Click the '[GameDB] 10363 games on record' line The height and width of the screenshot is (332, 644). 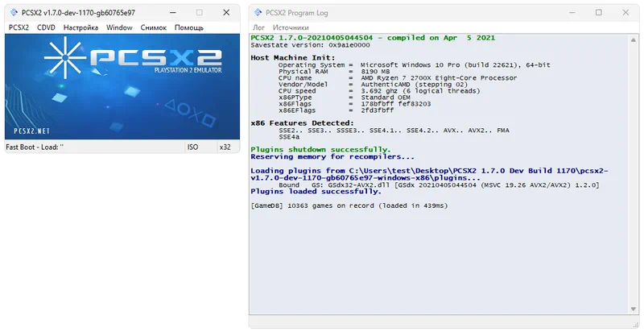tap(349, 205)
